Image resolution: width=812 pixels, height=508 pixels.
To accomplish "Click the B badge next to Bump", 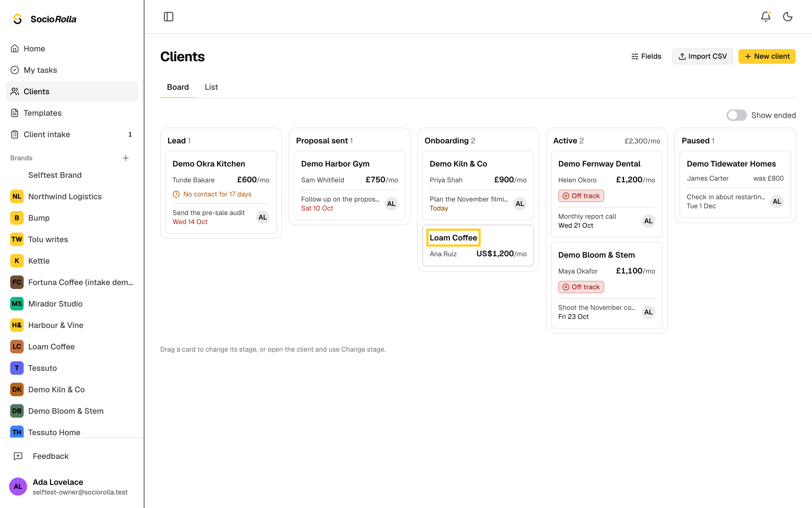I will click(17, 218).
